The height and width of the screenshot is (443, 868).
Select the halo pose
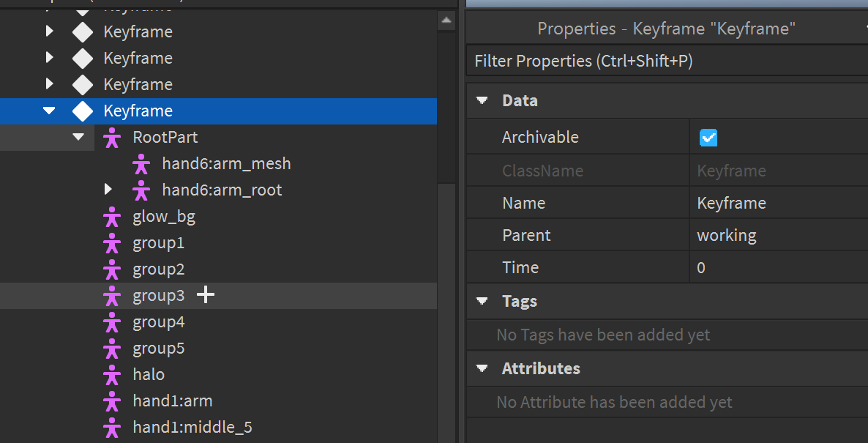point(149,375)
